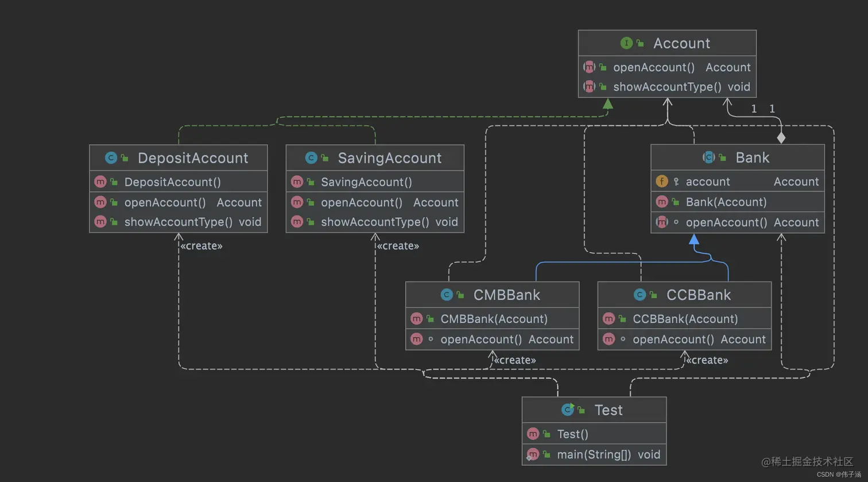
Task: Click the blue inheritance arrowhead under Bank
Action: click(x=694, y=239)
